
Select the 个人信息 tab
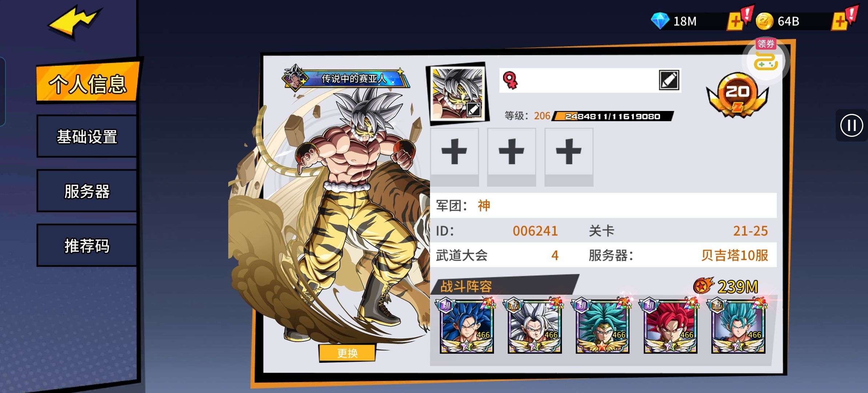87,83
